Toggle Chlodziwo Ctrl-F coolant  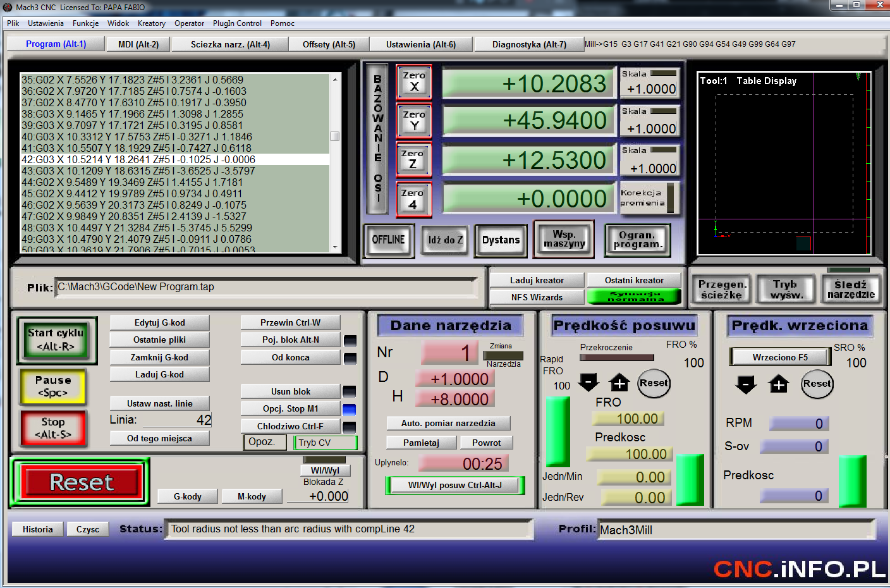click(x=291, y=426)
